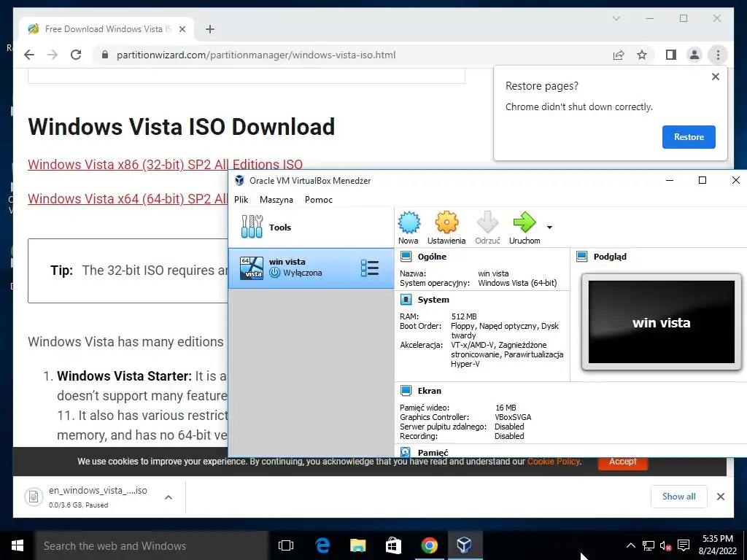Image resolution: width=747 pixels, height=560 pixels.
Task: Reload the Chrome page
Action: point(76,55)
